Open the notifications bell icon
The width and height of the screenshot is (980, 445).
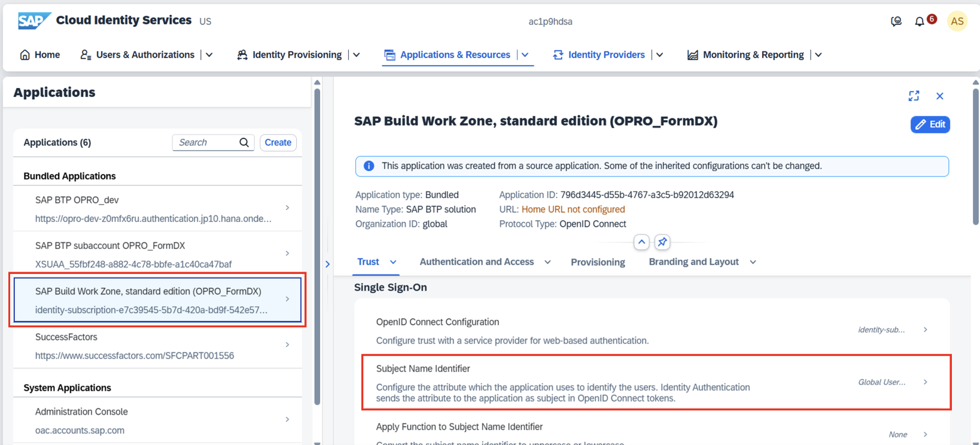click(920, 22)
